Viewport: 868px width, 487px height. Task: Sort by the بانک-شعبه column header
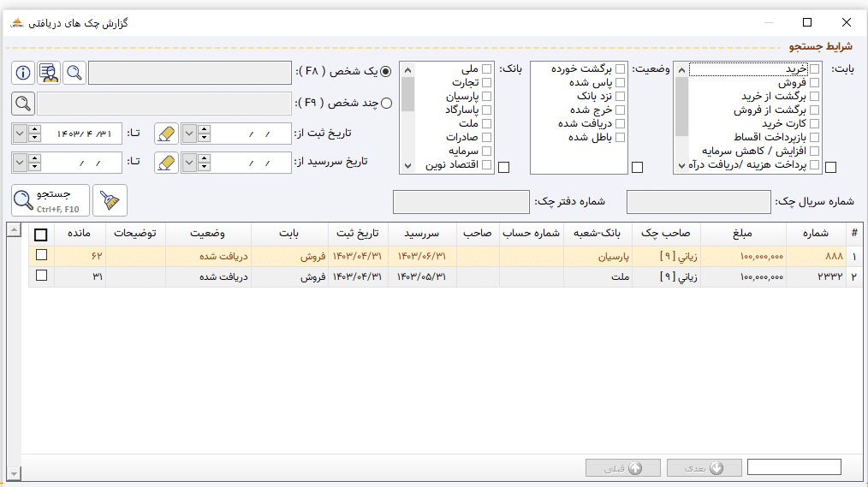coord(597,234)
